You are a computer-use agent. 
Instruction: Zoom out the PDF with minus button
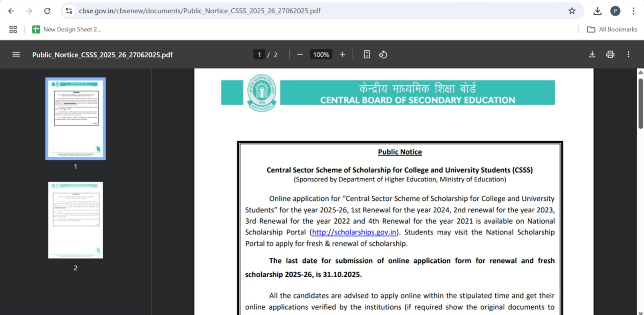pos(300,54)
